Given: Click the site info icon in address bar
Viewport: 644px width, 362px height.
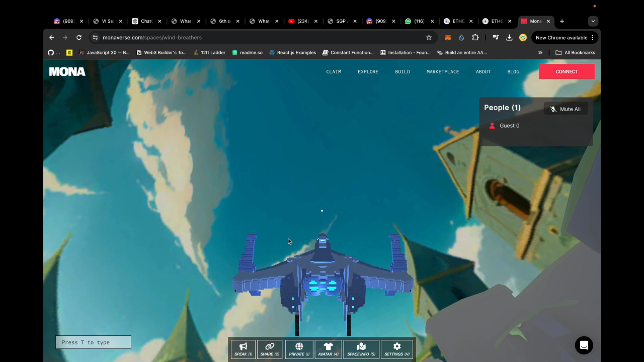Looking at the screenshot, I should [x=95, y=37].
